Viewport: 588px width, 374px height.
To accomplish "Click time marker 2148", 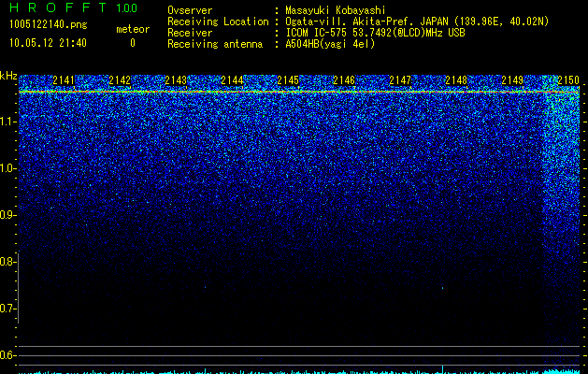I will pos(456,79).
